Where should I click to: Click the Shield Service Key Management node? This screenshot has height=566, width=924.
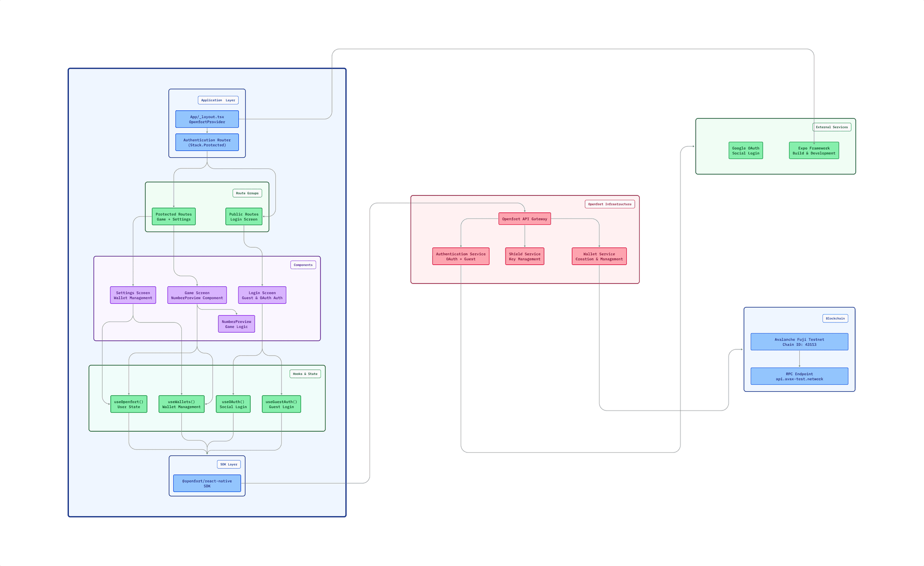click(524, 256)
